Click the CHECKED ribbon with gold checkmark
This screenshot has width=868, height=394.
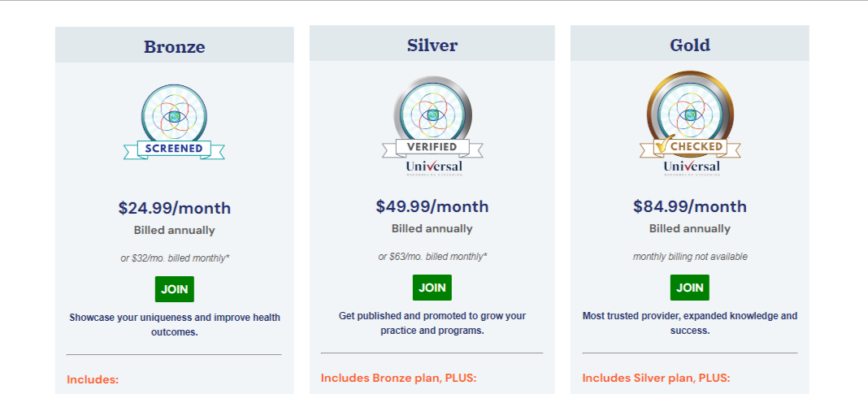[690, 146]
